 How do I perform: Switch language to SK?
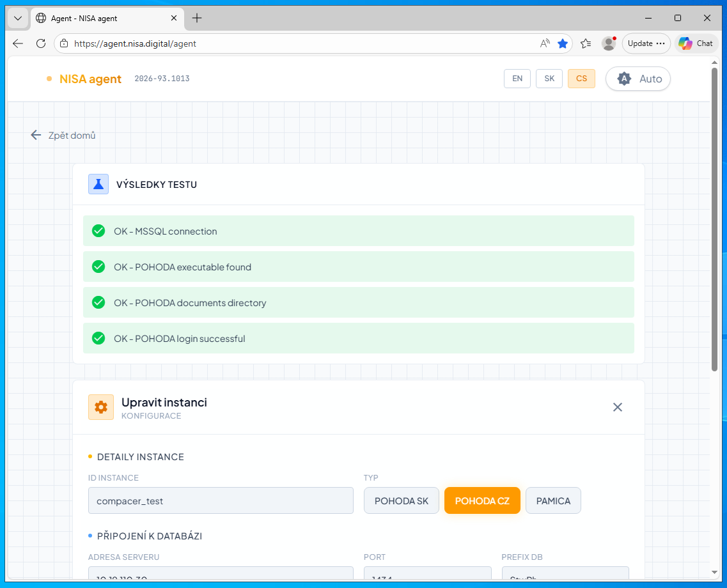549,79
